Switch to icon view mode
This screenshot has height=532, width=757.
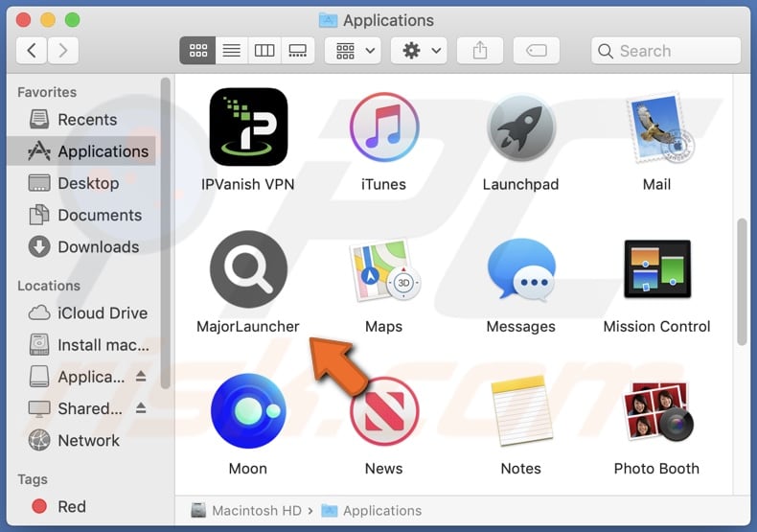pyautogui.click(x=197, y=51)
